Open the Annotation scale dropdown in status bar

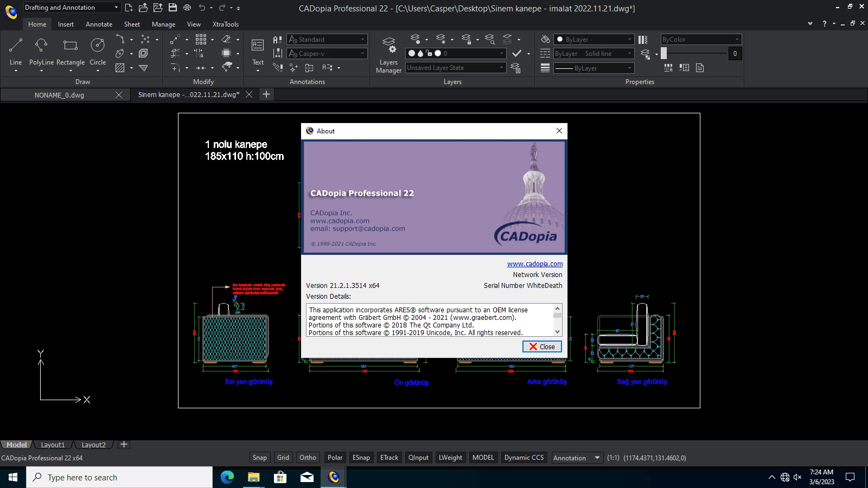click(x=577, y=458)
